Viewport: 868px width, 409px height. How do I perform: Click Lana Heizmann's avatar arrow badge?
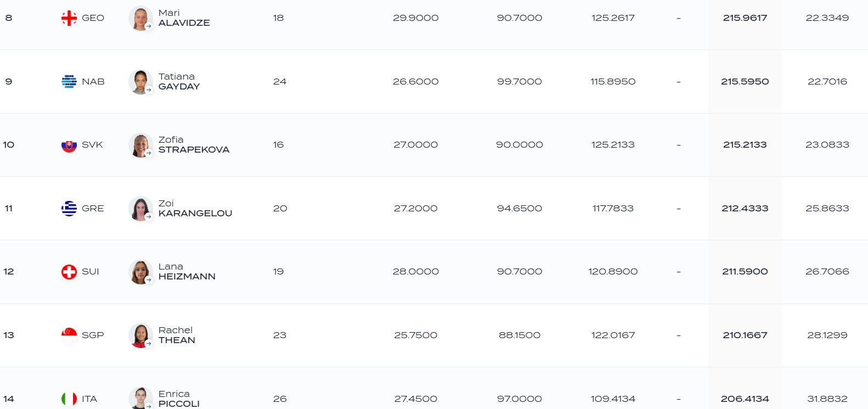(x=149, y=280)
